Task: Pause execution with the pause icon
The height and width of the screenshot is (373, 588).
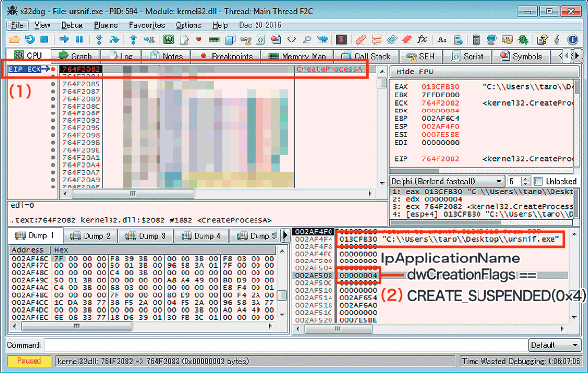Action: click(79, 39)
